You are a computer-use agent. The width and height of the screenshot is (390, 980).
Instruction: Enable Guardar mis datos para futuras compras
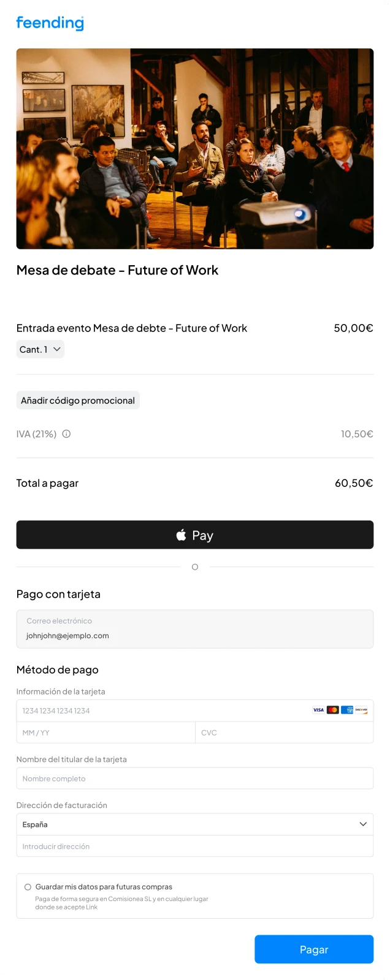[28, 887]
